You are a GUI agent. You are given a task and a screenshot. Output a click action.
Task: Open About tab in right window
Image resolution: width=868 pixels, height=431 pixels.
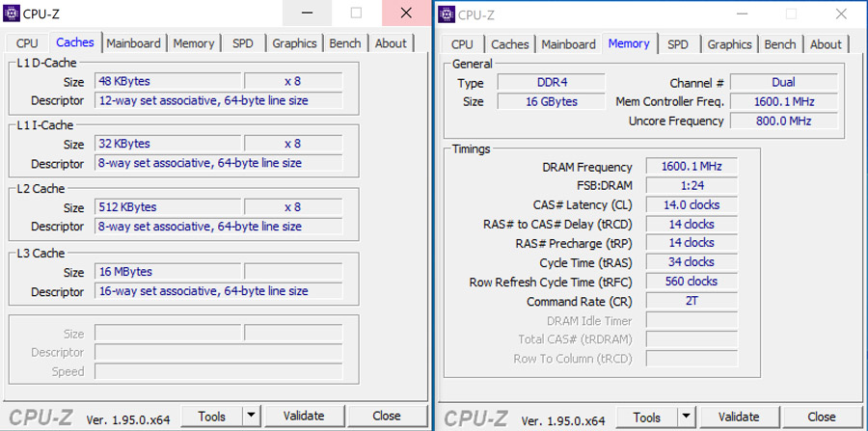point(826,44)
